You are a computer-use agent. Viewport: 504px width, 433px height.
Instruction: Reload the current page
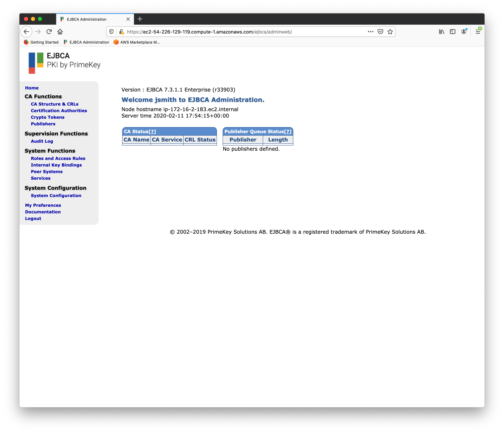click(49, 32)
